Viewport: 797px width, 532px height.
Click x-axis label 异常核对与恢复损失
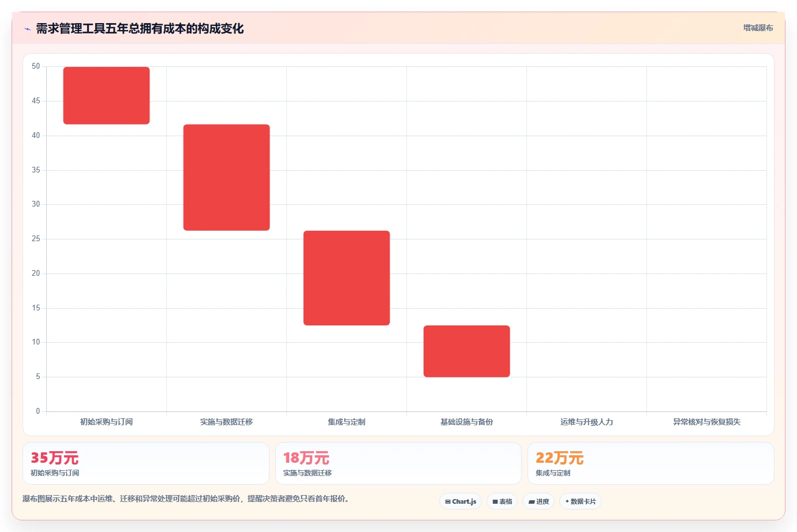(706, 422)
